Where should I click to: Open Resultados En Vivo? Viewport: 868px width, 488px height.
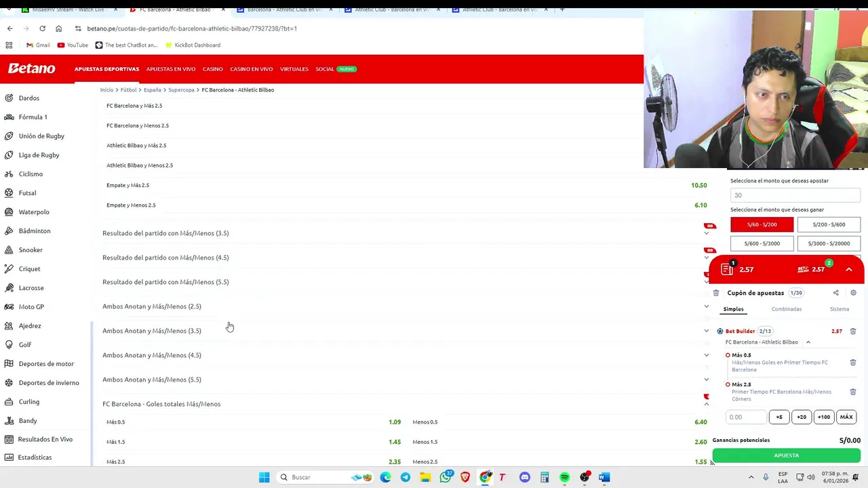click(45, 439)
